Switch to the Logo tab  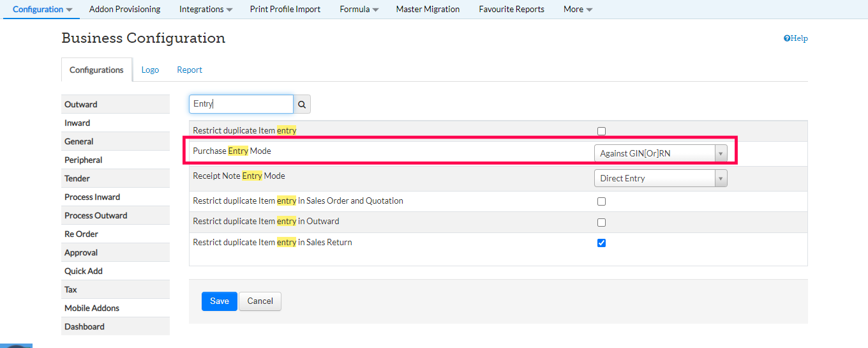(x=150, y=70)
